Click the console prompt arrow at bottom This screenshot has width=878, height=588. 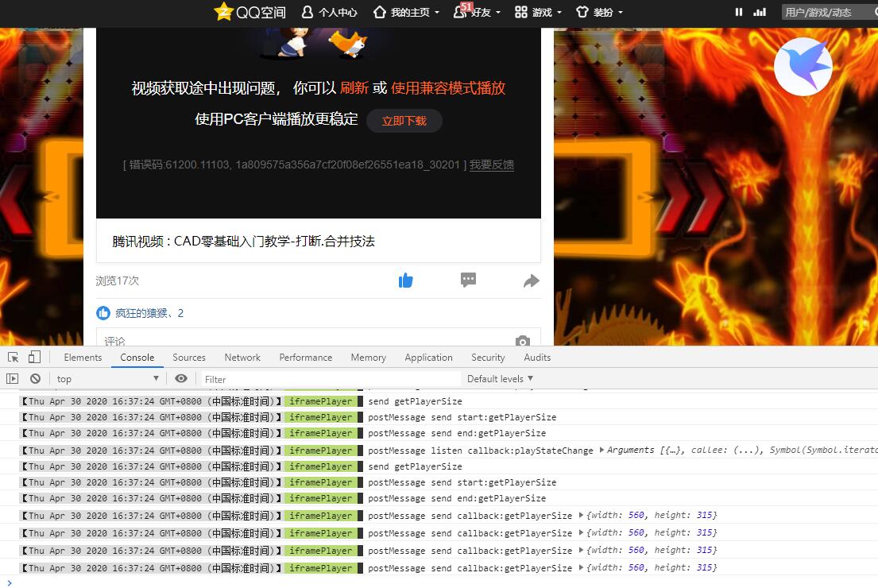(10, 583)
